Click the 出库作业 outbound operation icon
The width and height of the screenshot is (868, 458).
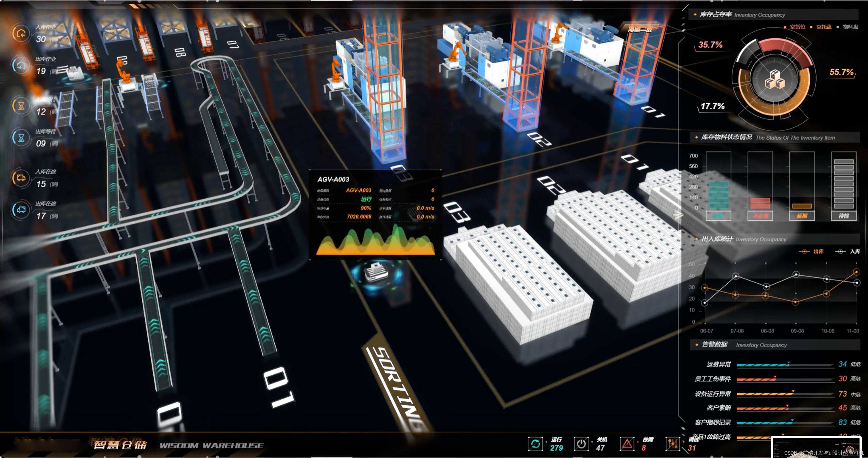(x=21, y=66)
